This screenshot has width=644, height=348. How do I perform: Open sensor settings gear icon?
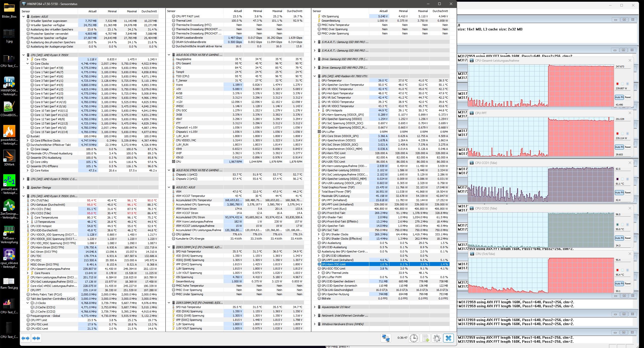(x=437, y=338)
